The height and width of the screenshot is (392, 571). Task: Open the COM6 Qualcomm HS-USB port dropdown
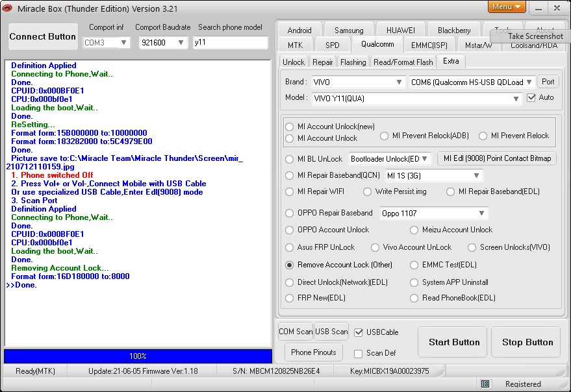tap(529, 82)
